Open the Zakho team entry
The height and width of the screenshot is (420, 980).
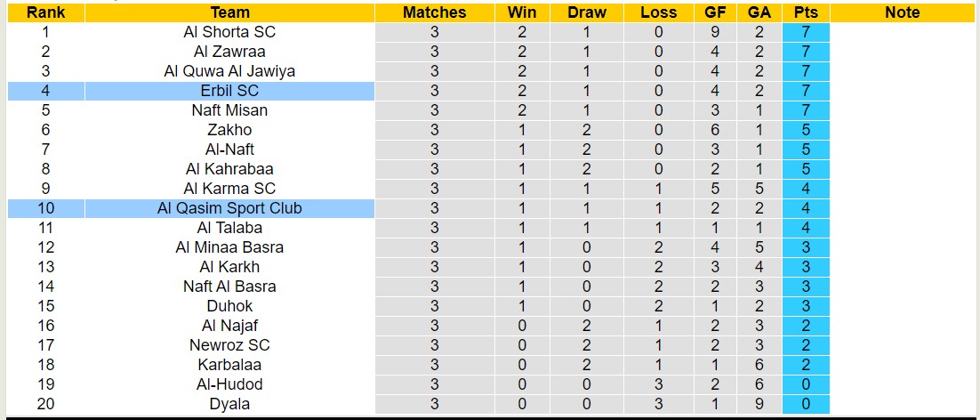pyautogui.click(x=229, y=130)
